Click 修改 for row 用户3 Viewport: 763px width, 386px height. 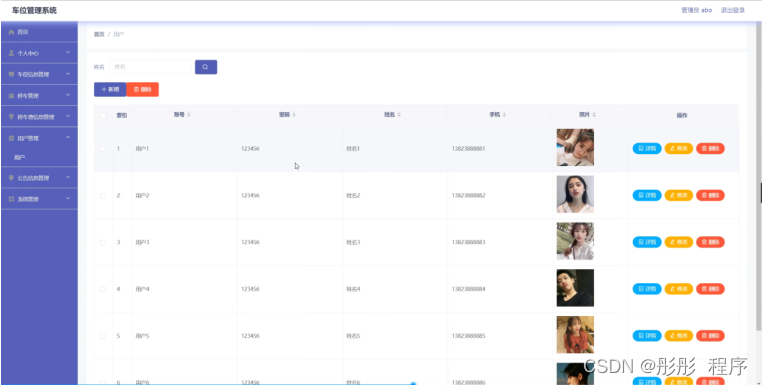click(x=678, y=242)
